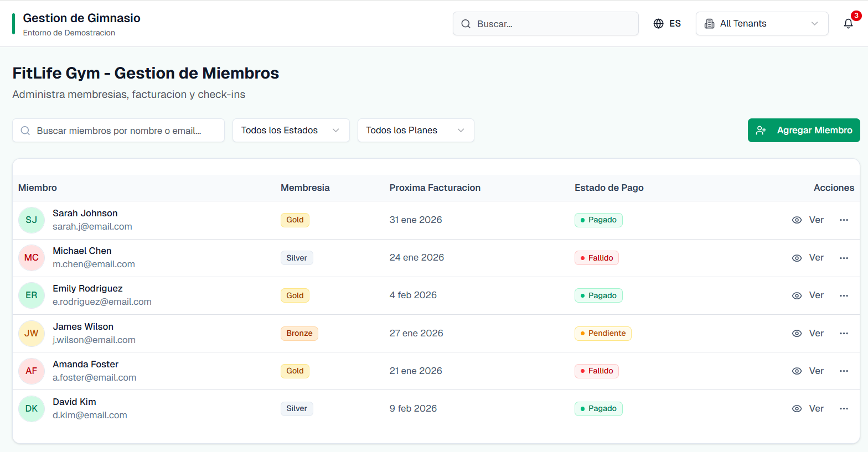Screen dimensions: 868x452
Task: Click the Agregar Miembro button
Action: pyautogui.click(x=803, y=131)
